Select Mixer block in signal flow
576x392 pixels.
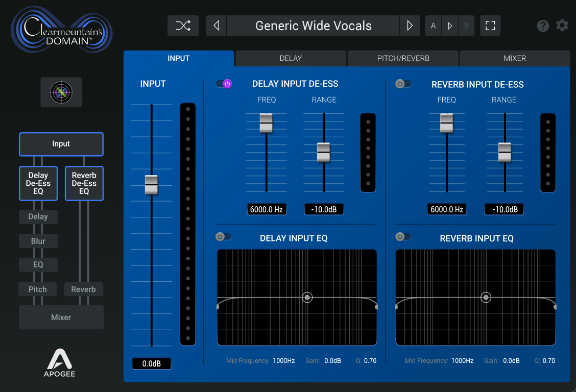pos(61,317)
